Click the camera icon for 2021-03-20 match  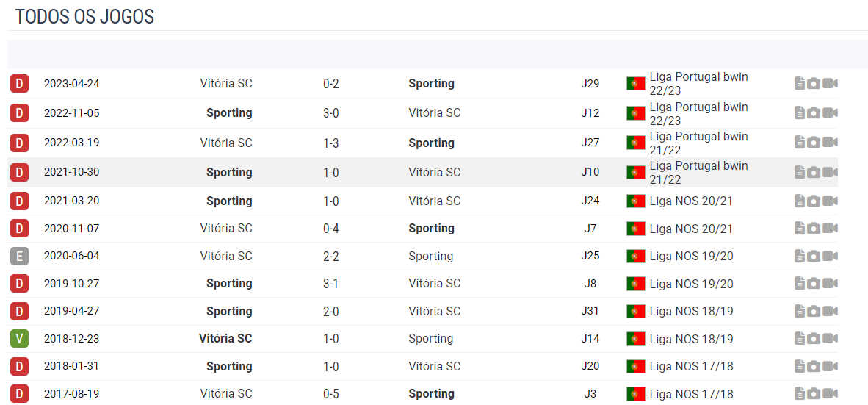pos(813,201)
